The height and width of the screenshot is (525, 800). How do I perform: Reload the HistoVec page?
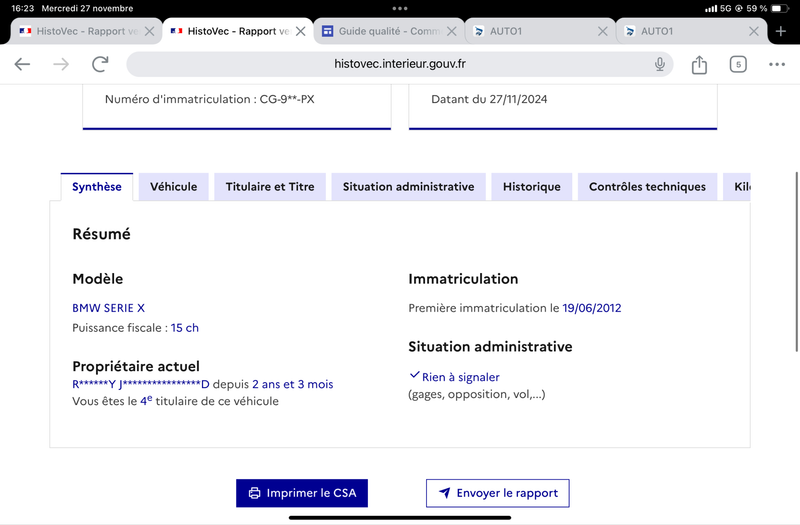tap(100, 64)
